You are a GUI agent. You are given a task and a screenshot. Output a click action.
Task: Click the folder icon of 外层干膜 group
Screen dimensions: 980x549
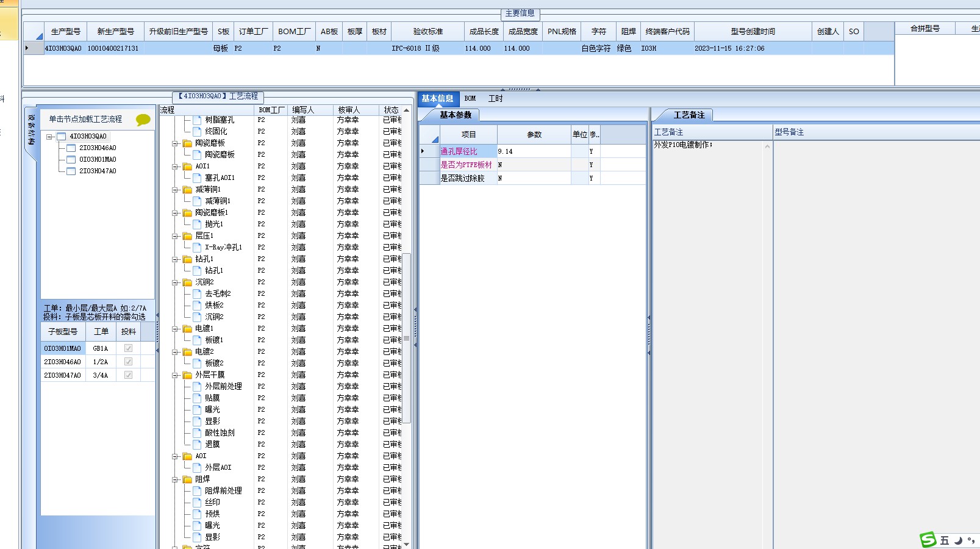(188, 375)
